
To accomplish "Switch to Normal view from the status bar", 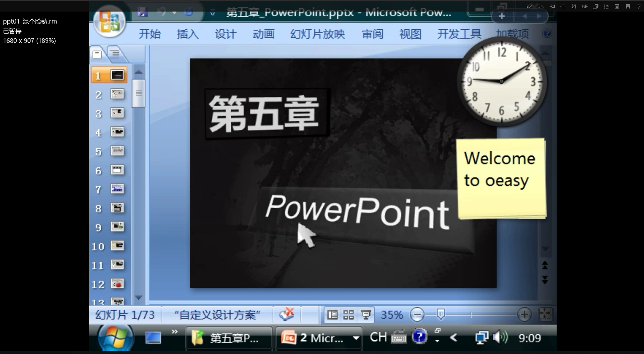I will [332, 315].
